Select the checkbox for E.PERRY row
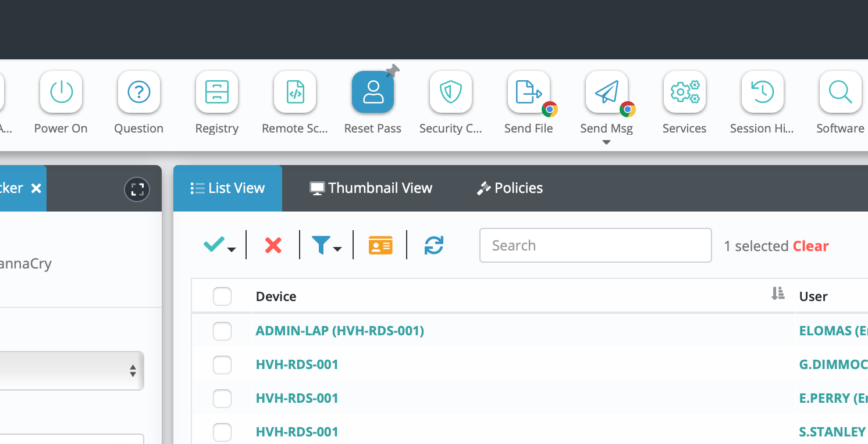868x444 pixels. coord(222,399)
